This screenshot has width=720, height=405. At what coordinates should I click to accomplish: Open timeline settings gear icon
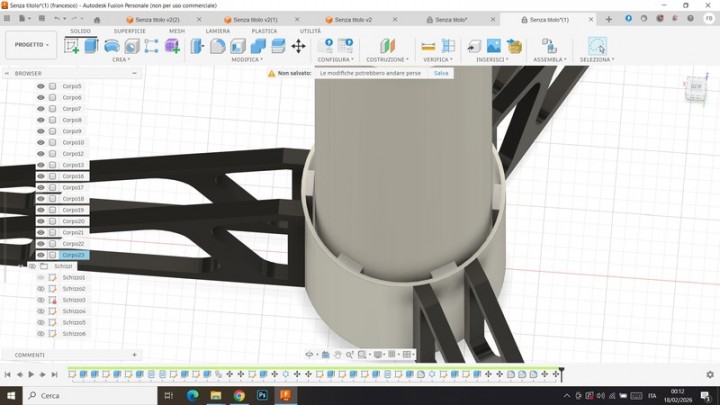(x=709, y=374)
